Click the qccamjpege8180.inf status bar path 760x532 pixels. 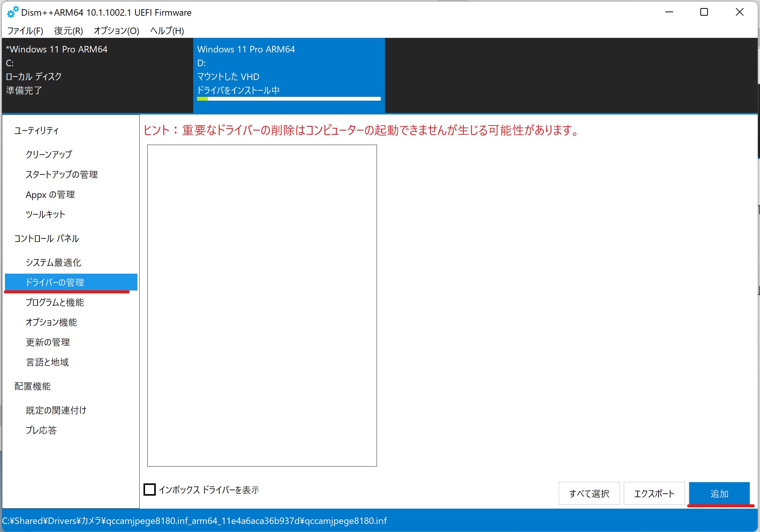195,521
